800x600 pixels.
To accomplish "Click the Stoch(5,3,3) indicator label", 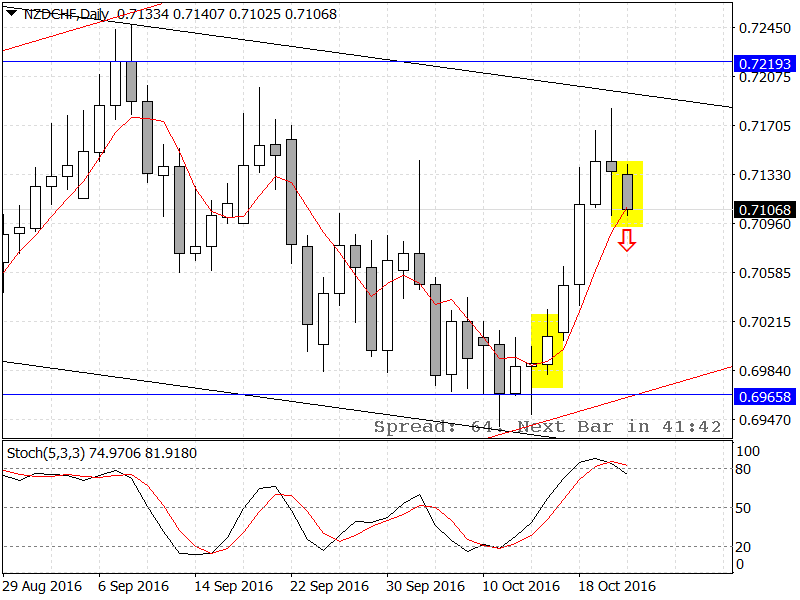I will [46, 453].
